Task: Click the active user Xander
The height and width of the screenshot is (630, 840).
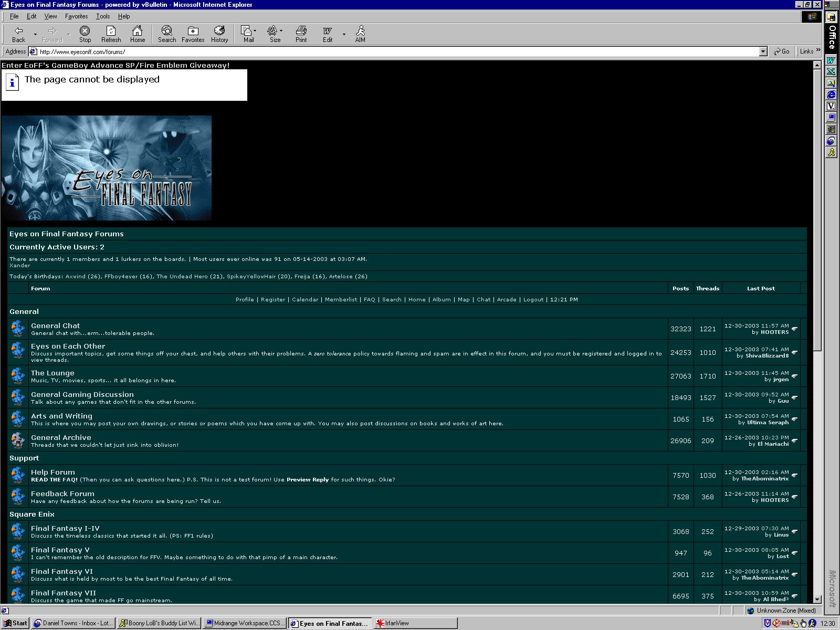Action: [x=20, y=266]
